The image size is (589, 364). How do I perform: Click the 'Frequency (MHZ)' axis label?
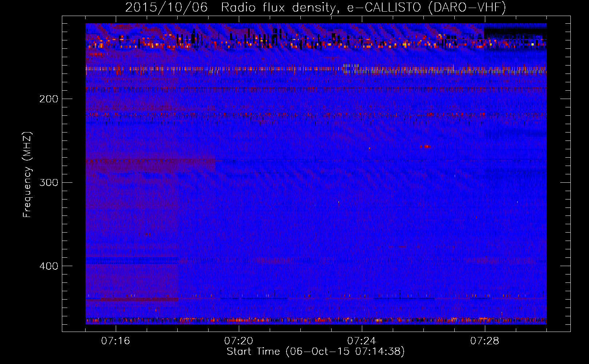(x=27, y=175)
